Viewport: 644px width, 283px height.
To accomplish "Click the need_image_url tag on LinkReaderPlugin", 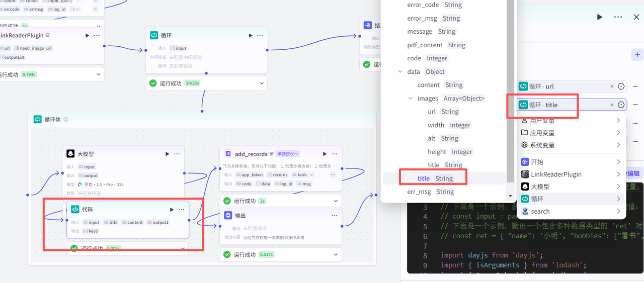I will click(x=33, y=48).
